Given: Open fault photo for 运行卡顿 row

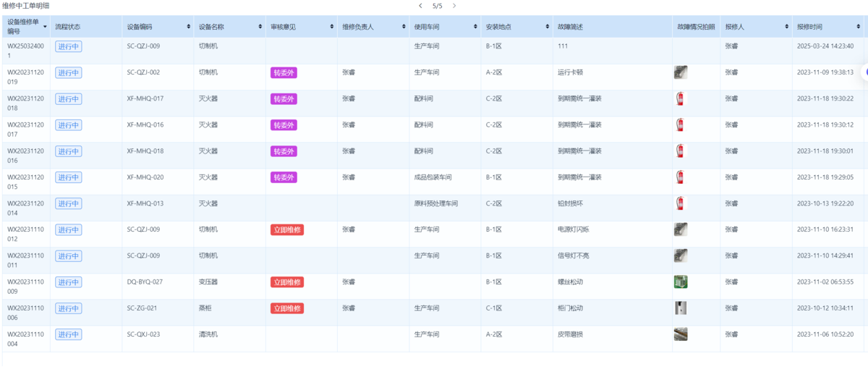Looking at the screenshot, I should [x=681, y=72].
